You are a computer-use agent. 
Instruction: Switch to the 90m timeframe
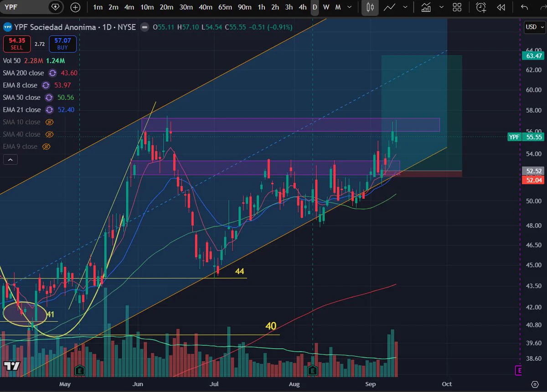(245, 7)
